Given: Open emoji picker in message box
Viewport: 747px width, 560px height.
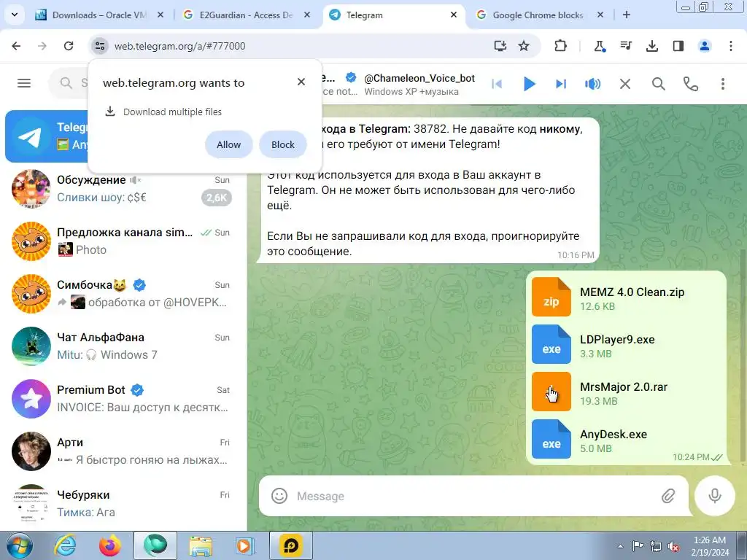Looking at the screenshot, I should 279,496.
